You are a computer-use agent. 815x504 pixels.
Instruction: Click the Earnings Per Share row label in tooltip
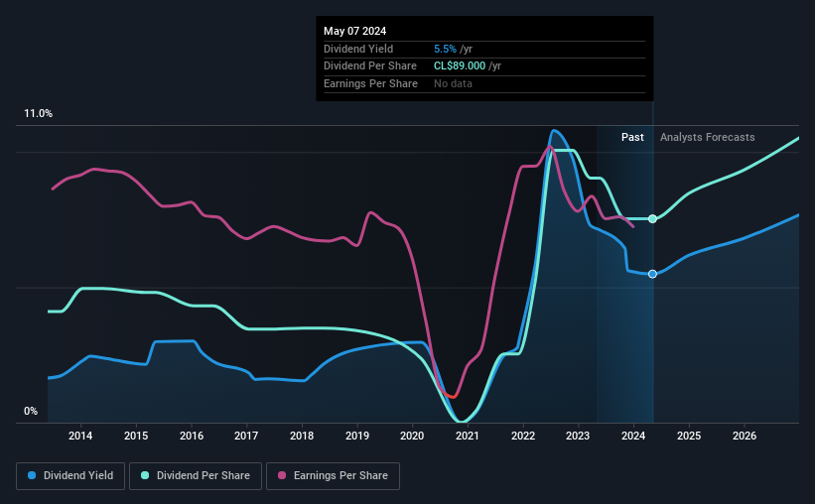tap(370, 83)
